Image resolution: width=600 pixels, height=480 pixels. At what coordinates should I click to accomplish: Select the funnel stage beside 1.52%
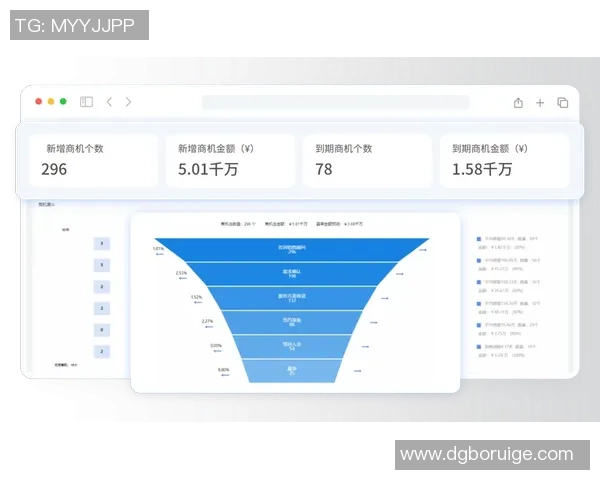(x=292, y=297)
